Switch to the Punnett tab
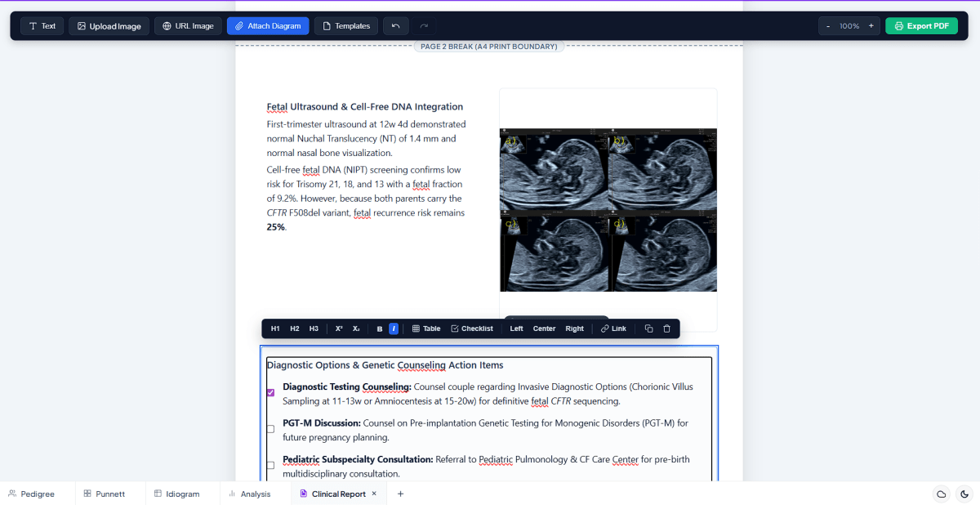The width and height of the screenshot is (980, 505). point(105,494)
